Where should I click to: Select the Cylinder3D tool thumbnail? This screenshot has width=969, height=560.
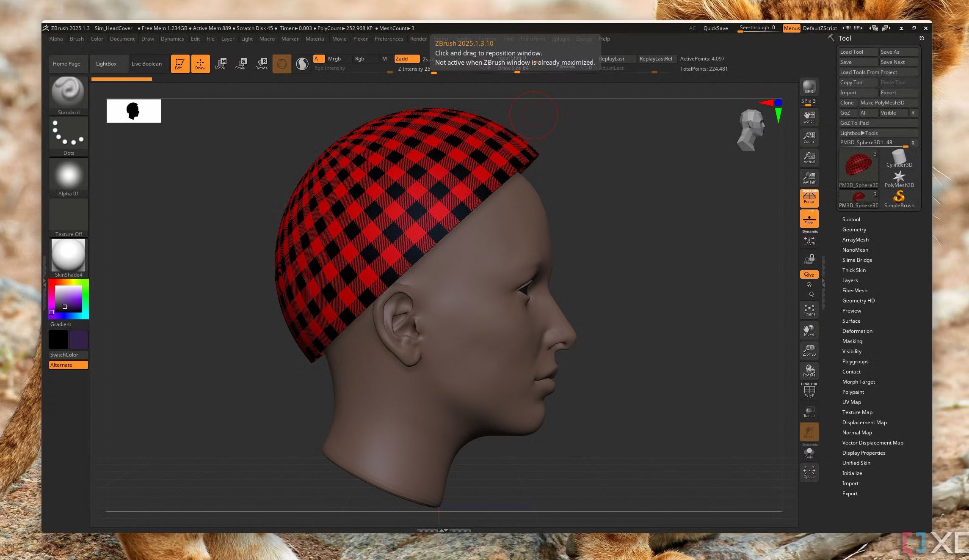click(899, 159)
